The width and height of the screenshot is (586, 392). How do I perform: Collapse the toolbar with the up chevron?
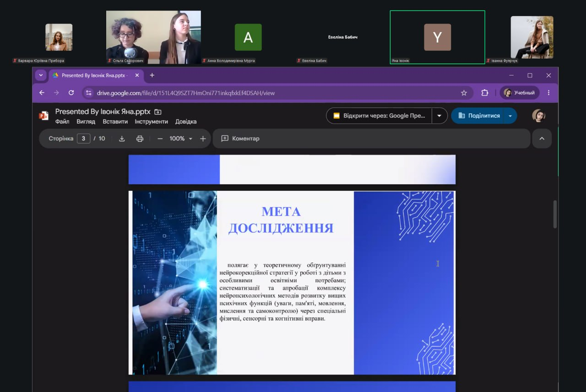(x=542, y=139)
